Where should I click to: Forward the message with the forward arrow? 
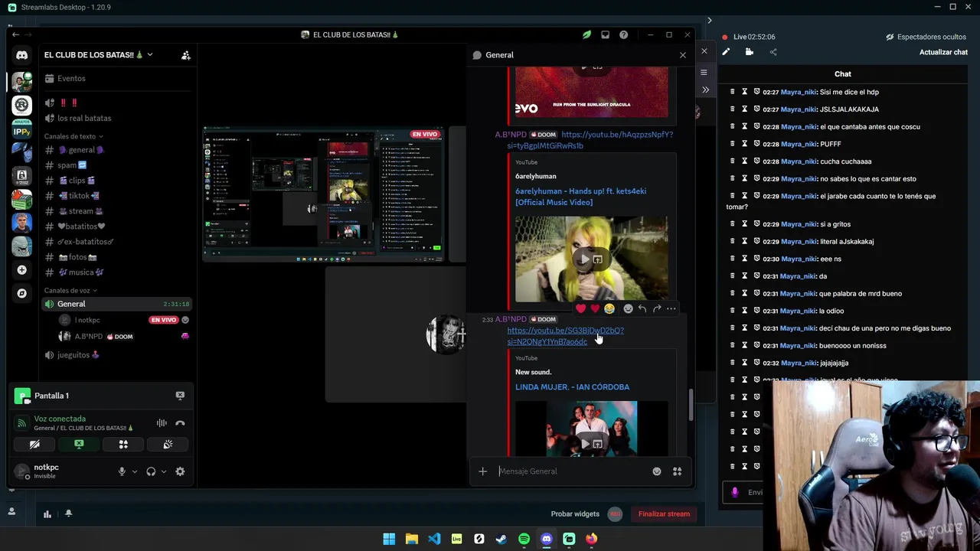point(657,308)
